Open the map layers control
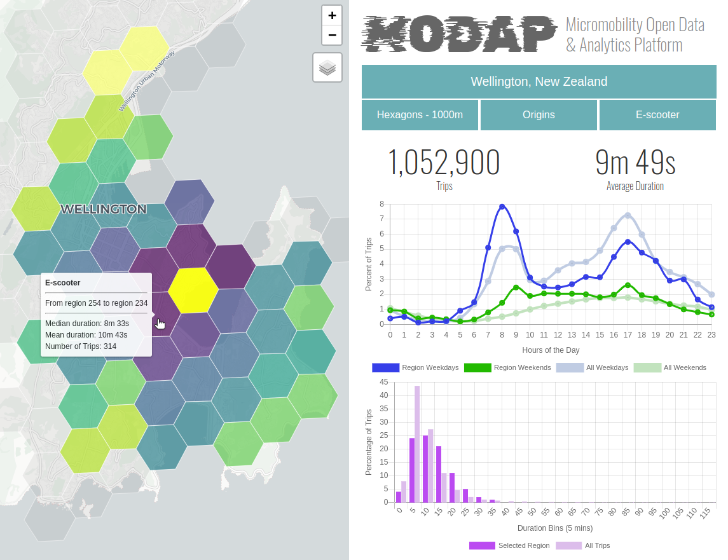Image resolution: width=728 pixels, height=560 pixels. coord(327,67)
